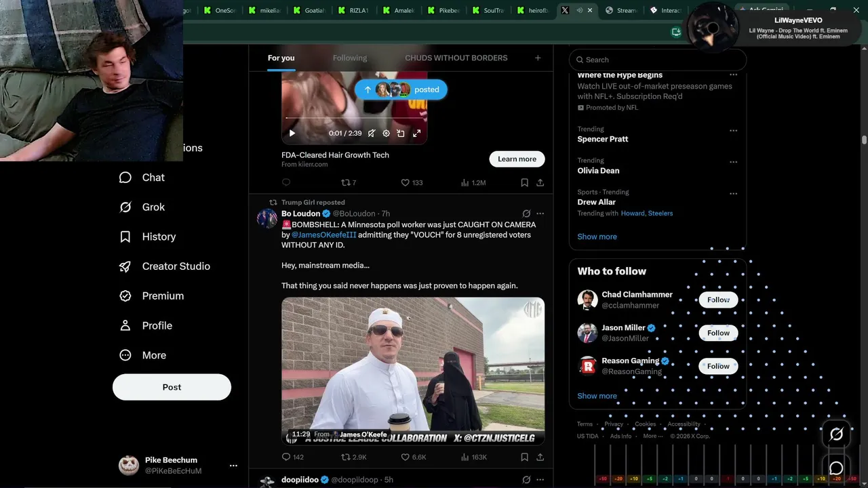Reply to Bo Loudon's post with 142 replies
868x488 pixels.
point(292,457)
